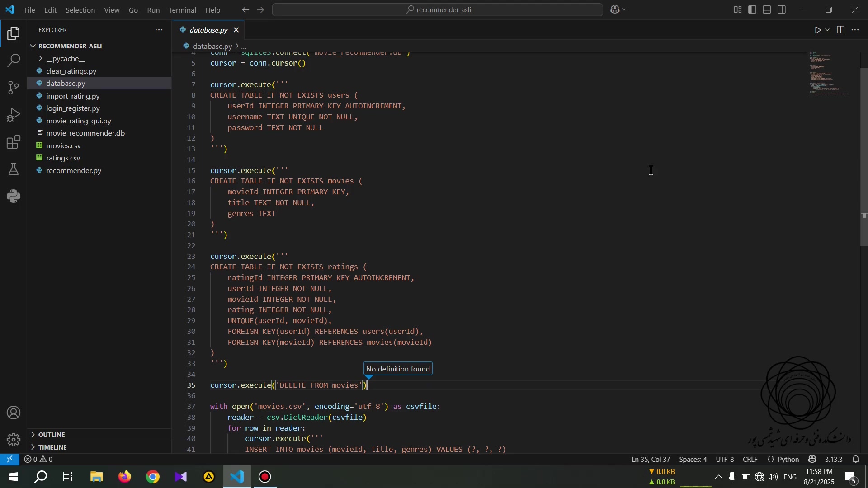The height and width of the screenshot is (488, 868).
Task: Open the Testing flask view
Action: [x=14, y=169]
